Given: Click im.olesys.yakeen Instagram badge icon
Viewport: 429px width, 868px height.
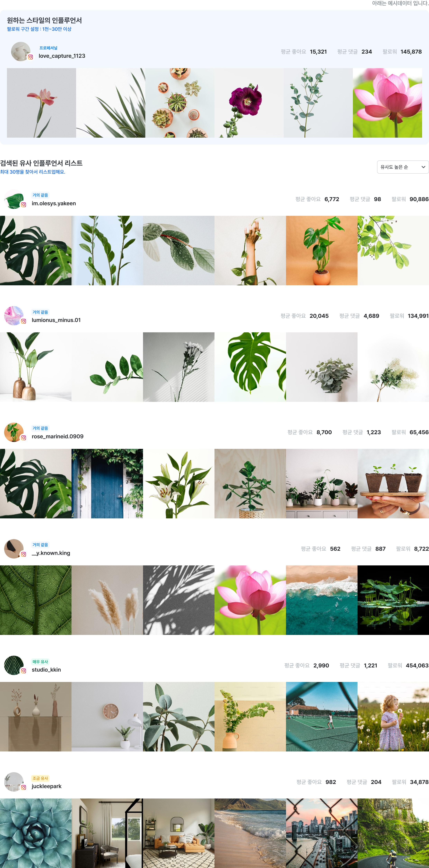Looking at the screenshot, I should tap(24, 205).
